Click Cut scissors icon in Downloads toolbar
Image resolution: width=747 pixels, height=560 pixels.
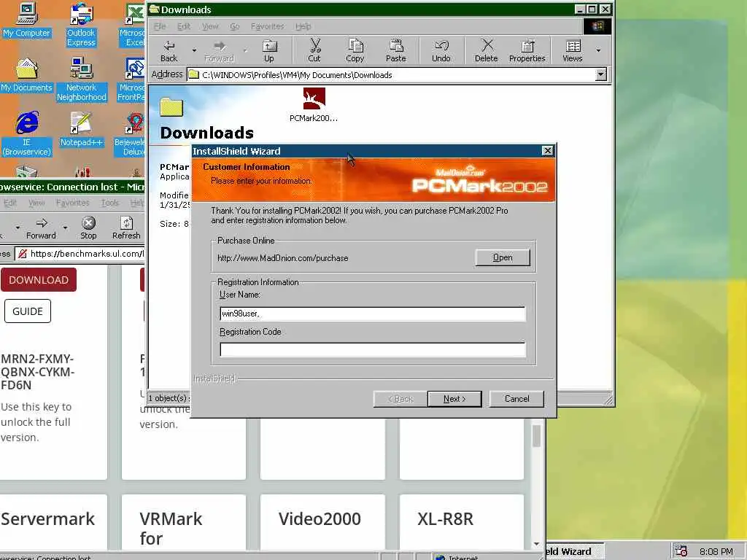pyautogui.click(x=314, y=51)
